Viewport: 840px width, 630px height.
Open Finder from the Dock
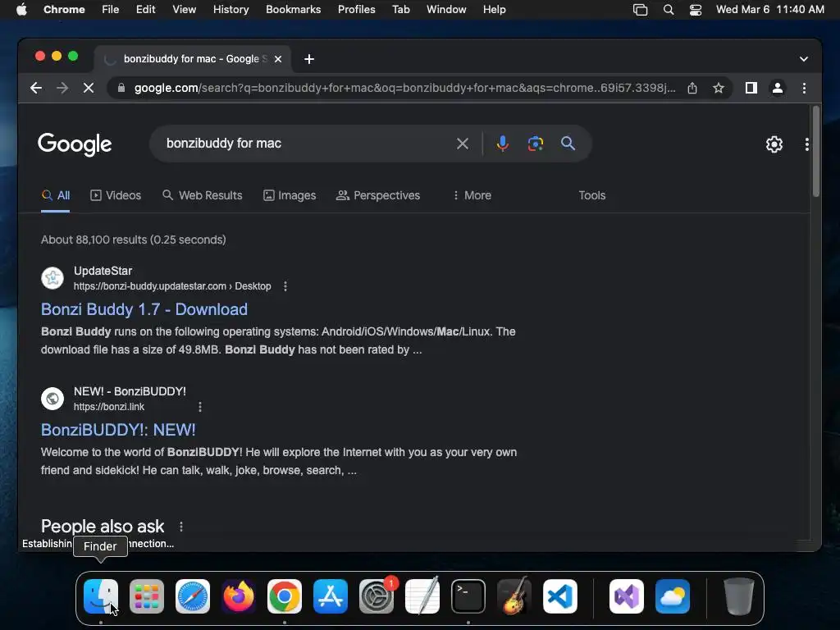(101, 596)
